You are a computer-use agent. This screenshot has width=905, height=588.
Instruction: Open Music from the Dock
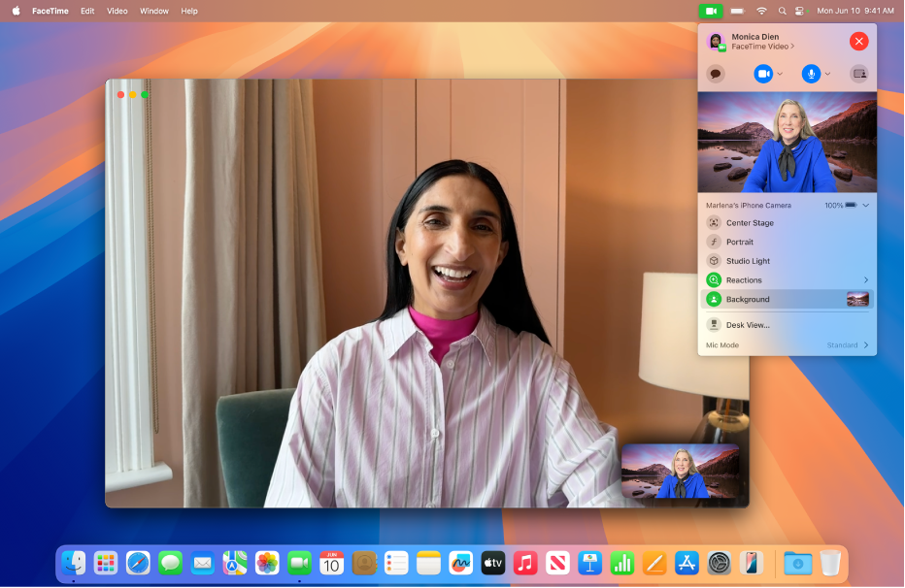coord(525,563)
